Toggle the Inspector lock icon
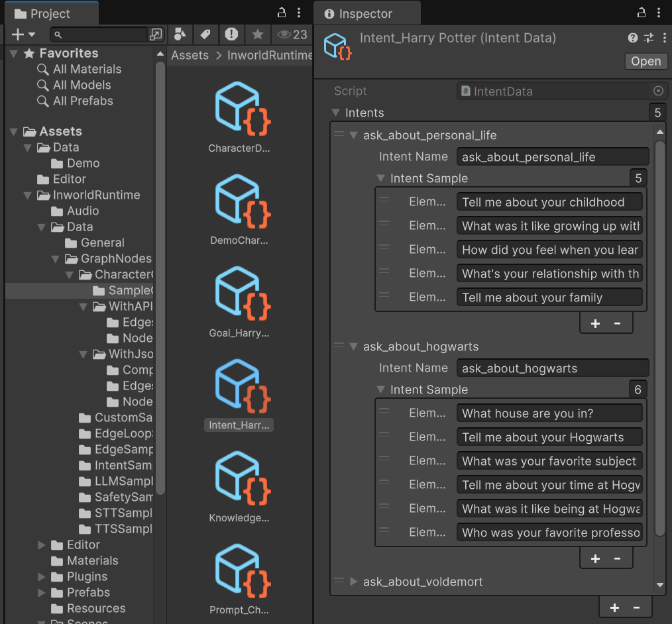This screenshot has width=672, height=624. [x=640, y=13]
